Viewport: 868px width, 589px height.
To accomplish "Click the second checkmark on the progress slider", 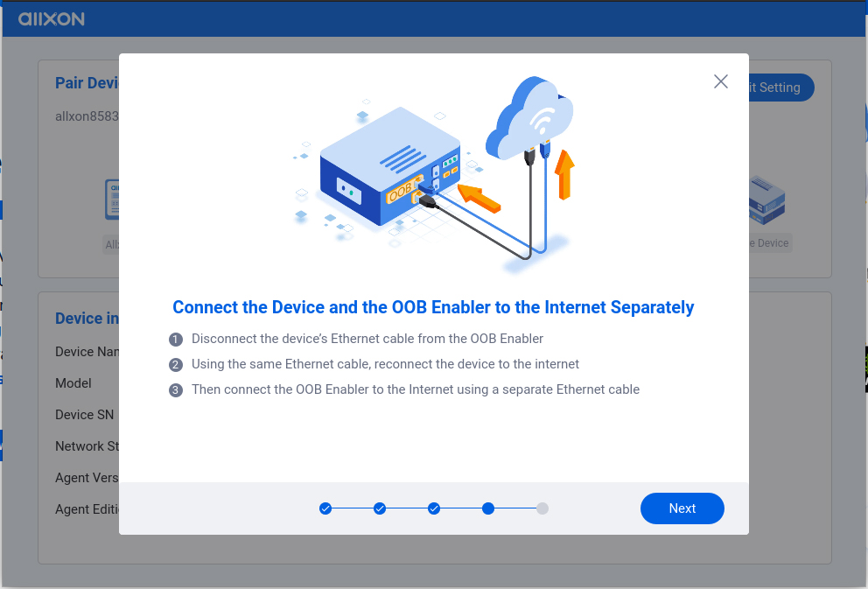I will [380, 508].
